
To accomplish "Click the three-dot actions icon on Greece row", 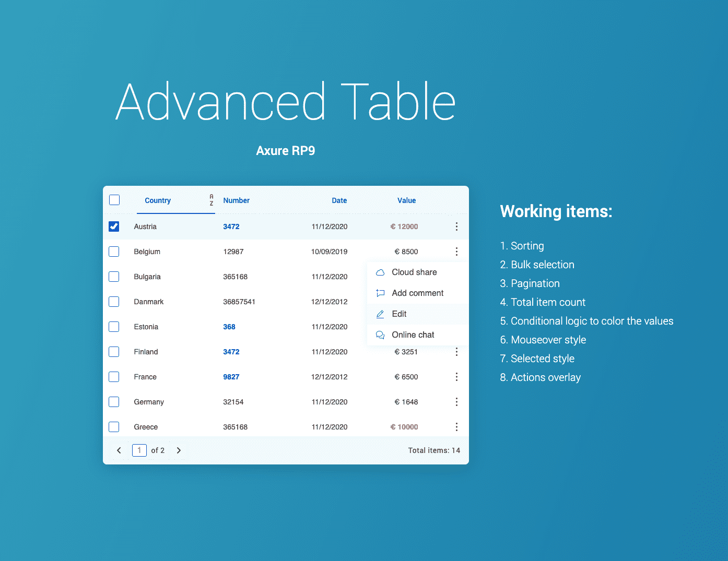I will [456, 426].
